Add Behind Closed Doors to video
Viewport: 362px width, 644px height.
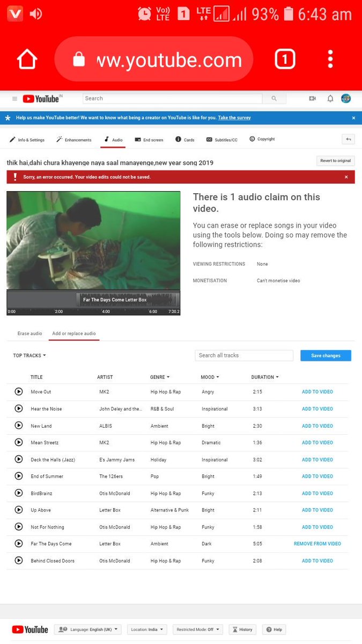pyautogui.click(x=317, y=560)
